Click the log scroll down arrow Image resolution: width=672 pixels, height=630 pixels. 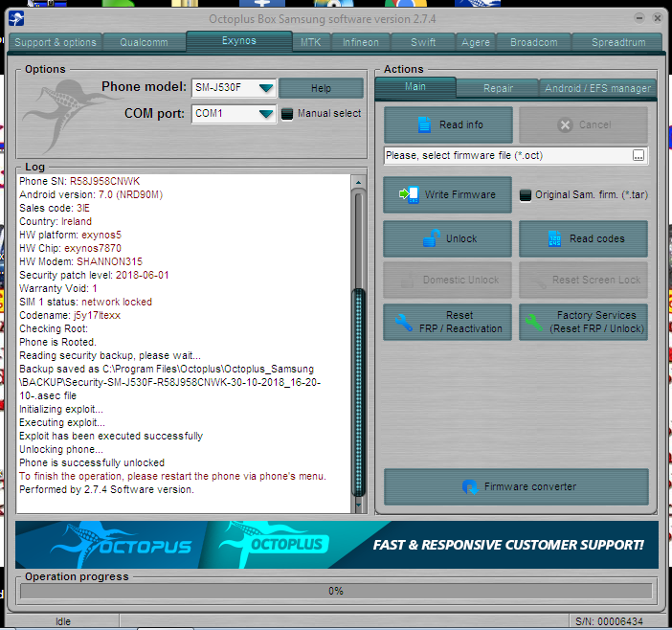359,506
